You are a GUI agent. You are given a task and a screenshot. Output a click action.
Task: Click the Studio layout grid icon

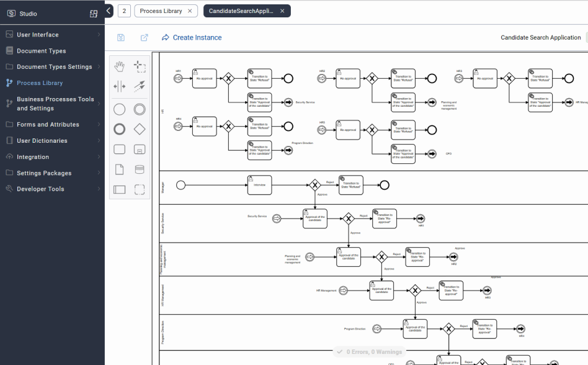94,14
